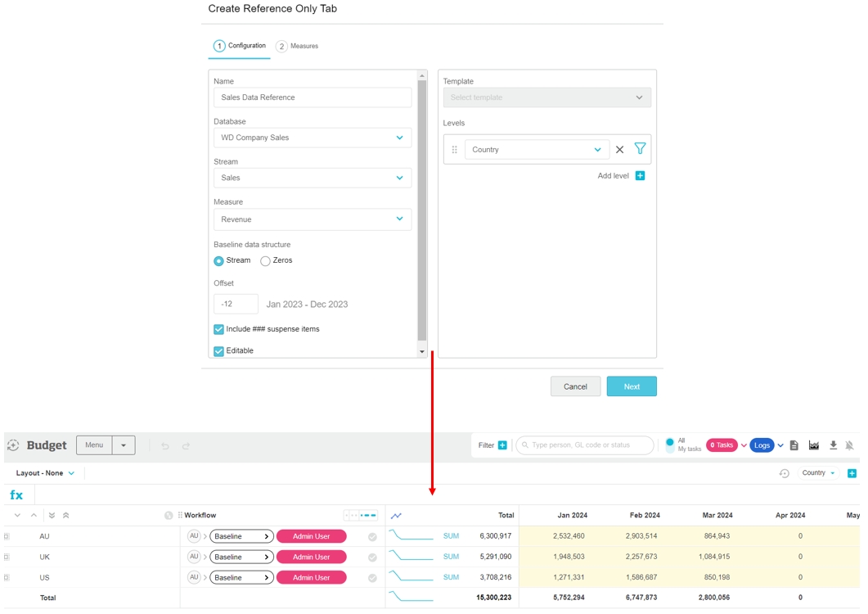Open the Layout - None dropdown
This screenshot has height=614, width=868.
46,473
